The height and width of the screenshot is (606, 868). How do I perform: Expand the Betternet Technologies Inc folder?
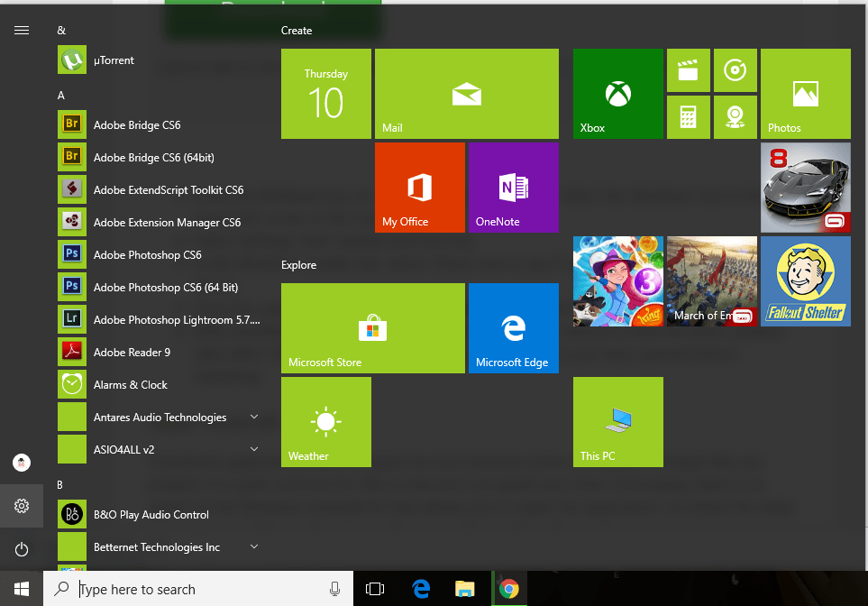pos(160,547)
